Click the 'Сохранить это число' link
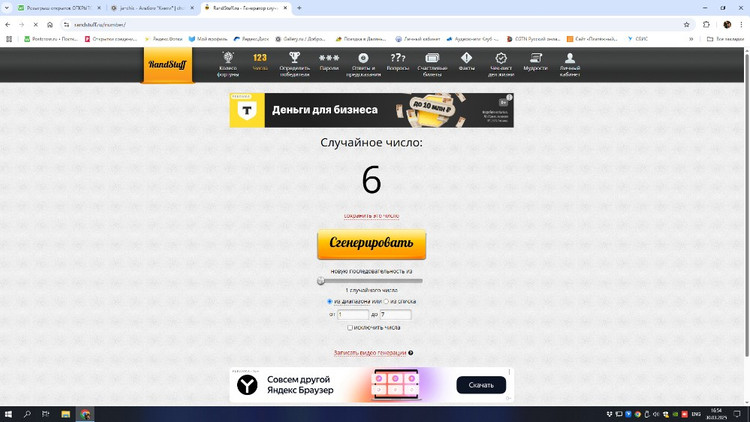This screenshot has width=750, height=422. coord(371,215)
